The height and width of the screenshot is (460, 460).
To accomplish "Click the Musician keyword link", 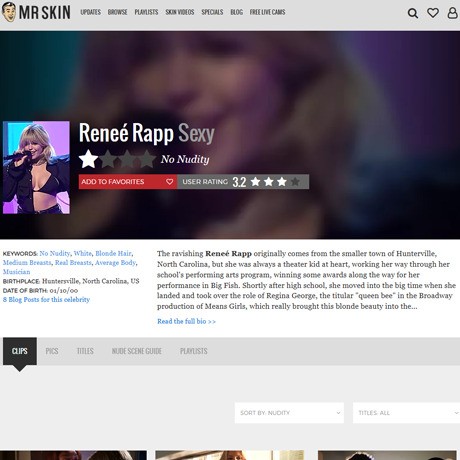I will [16, 272].
